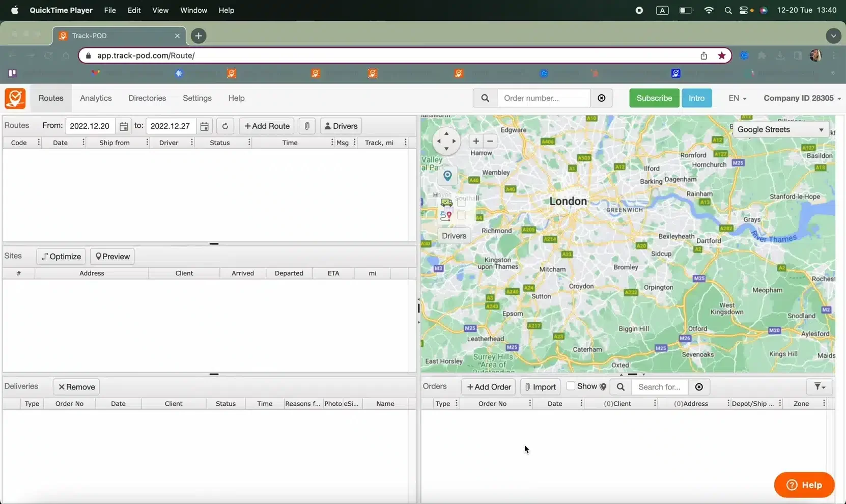This screenshot has width=846, height=504.
Task: Select the map pin location tool
Action: click(x=447, y=175)
